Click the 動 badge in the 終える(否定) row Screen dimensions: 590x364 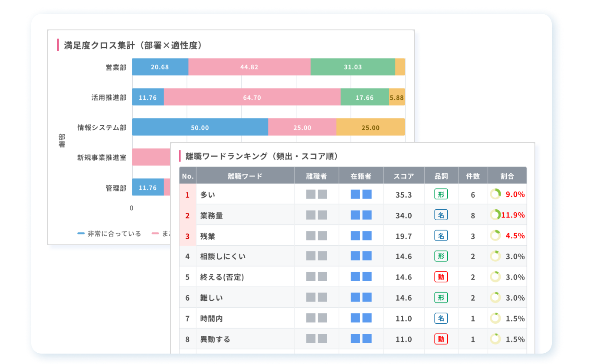click(x=441, y=277)
